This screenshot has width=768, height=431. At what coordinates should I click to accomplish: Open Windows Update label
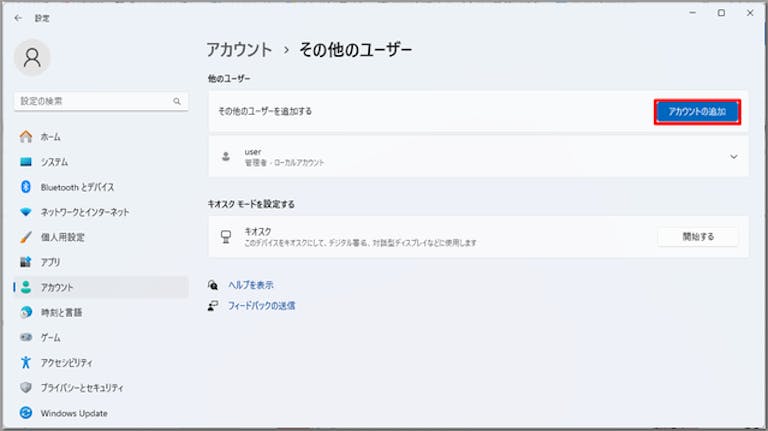(74, 413)
